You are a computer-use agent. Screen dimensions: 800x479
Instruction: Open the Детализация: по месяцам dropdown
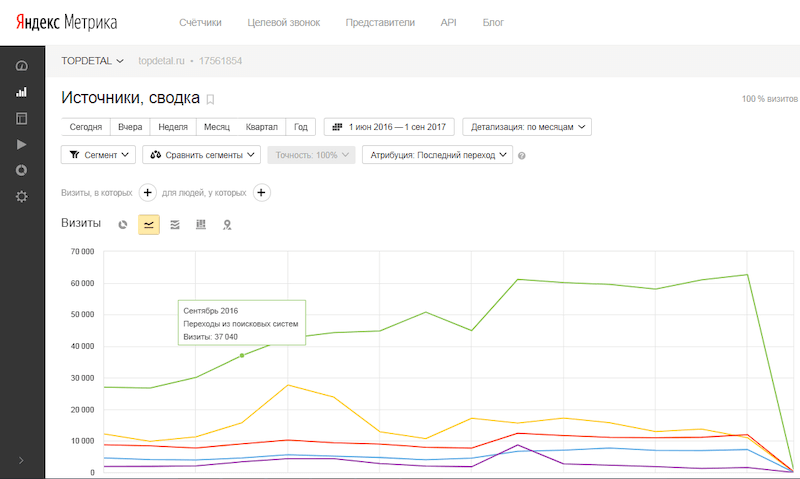(x=527, y=127)
